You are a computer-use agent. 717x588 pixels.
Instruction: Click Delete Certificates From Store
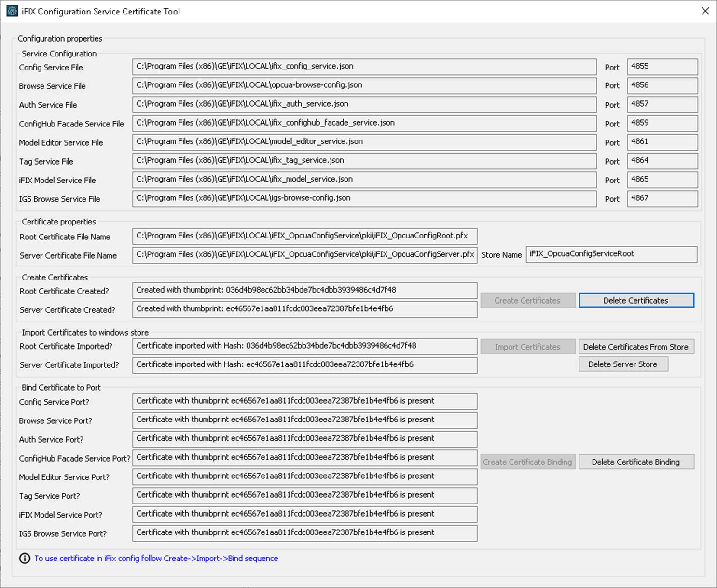click(636, 347)
